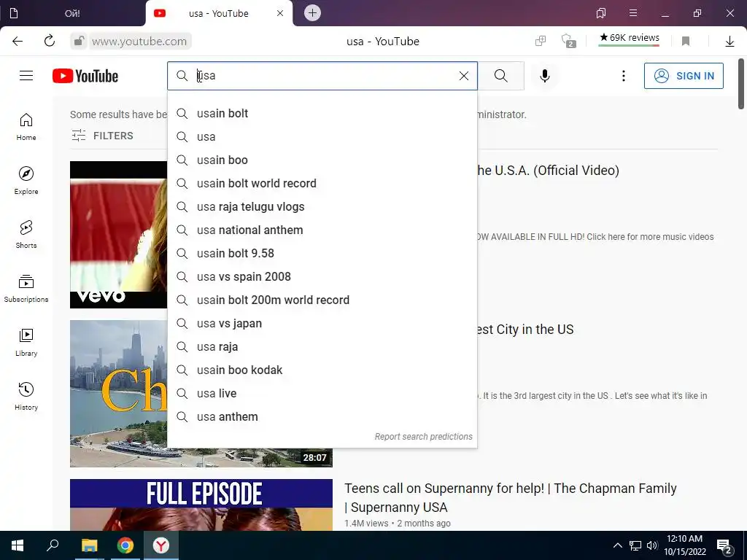This screenshot has width=747, height=560.
Task: Choose suggestion 'usain bolt world record'
Action: 322,183
